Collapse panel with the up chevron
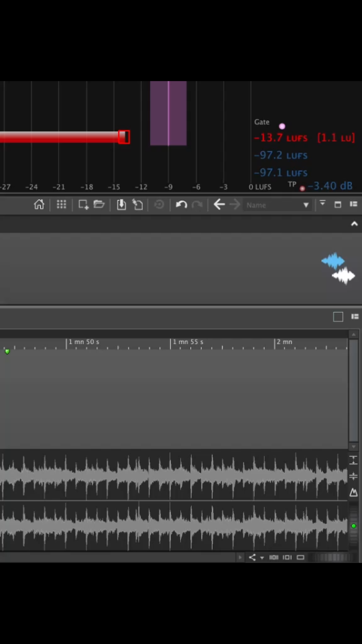Image resolution: width=362 pixels, height=644 pixels. coord(354,224)
